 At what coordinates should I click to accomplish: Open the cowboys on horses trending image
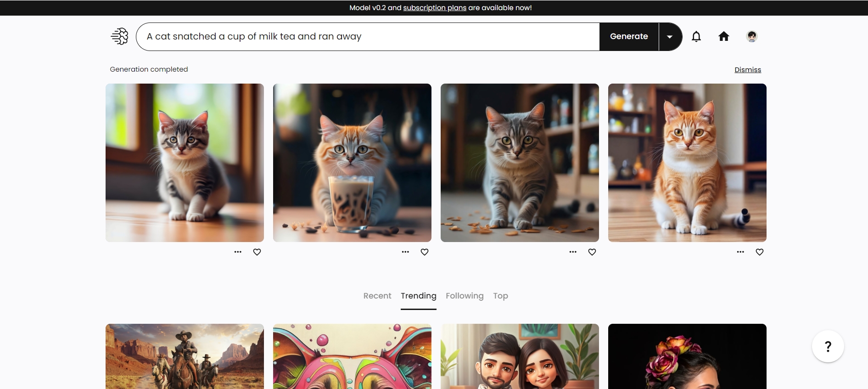(185, 356)
